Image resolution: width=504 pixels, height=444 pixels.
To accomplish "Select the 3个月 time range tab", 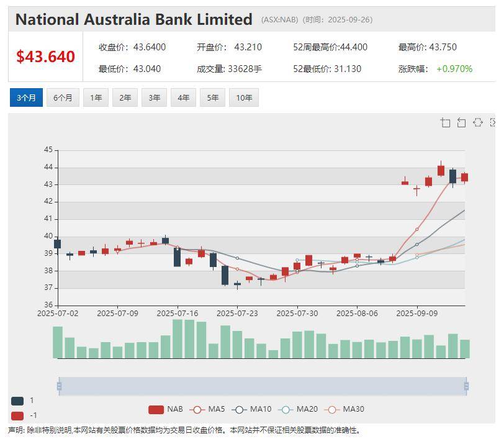I will (x=26, y=97).
